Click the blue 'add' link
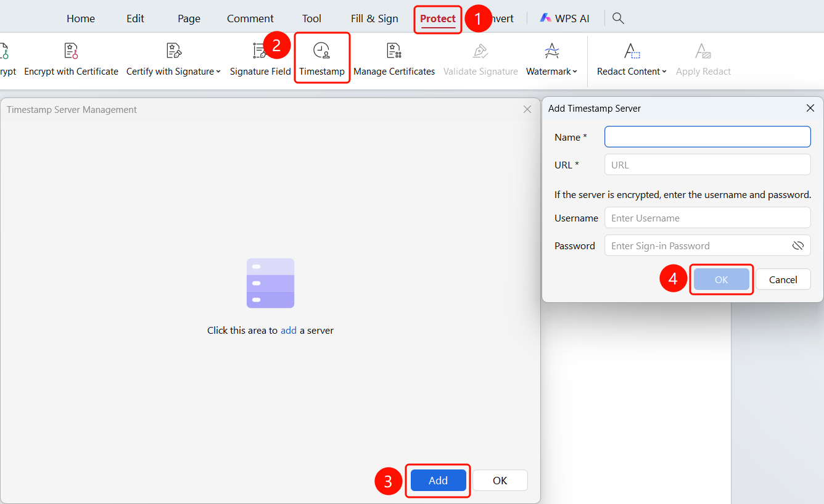 coord(289,331)
